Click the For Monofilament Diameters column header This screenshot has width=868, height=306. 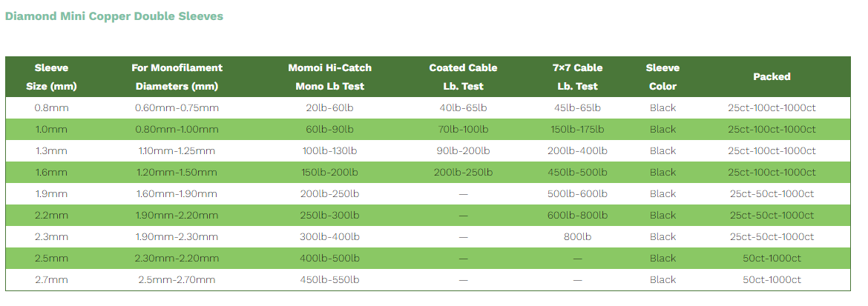(177, 77)
